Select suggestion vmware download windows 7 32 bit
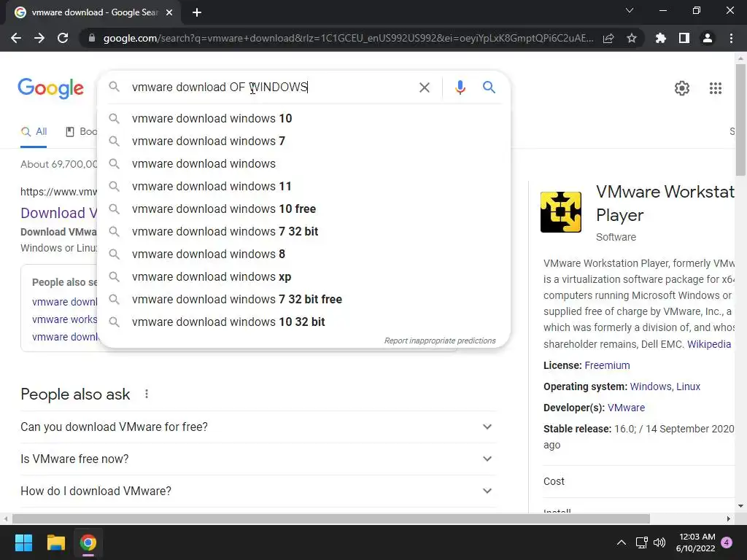The image size is (747, 560). [303, 231]
